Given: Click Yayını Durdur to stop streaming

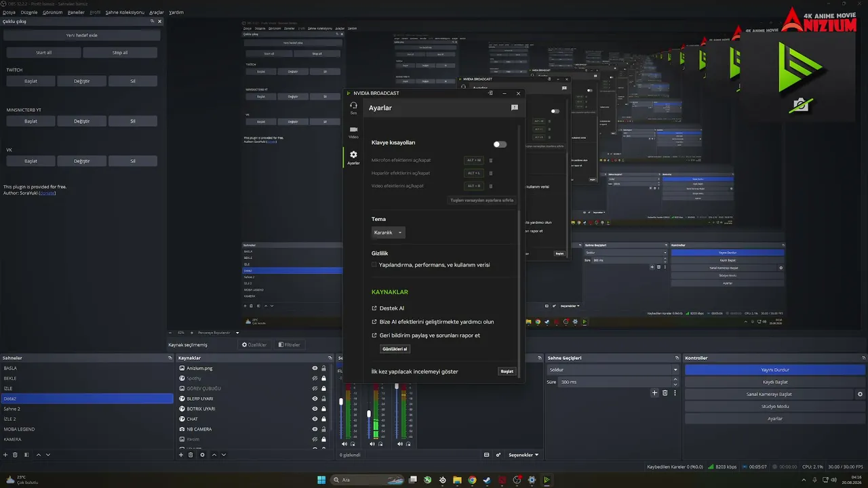Looking at the screenshot, I should pos(775,370).
